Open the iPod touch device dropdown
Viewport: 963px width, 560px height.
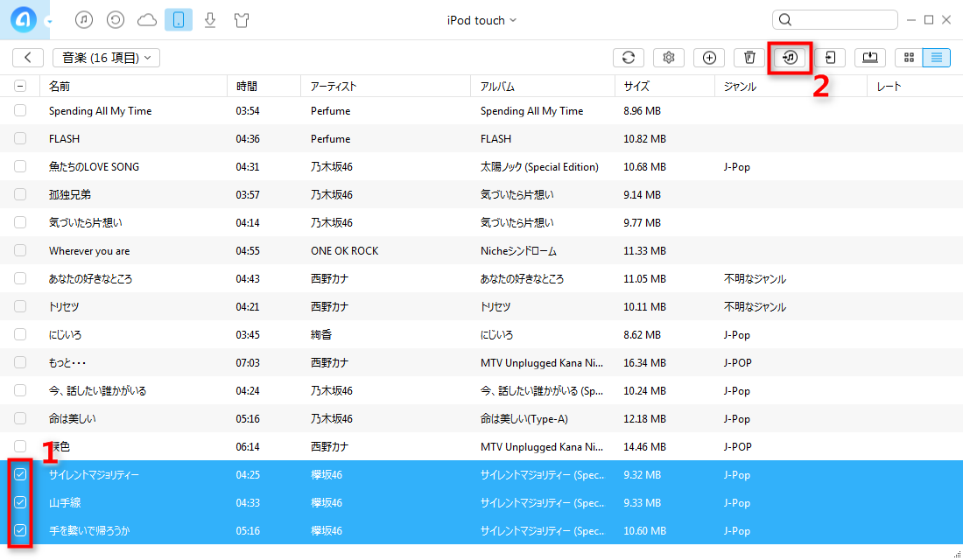481,20
